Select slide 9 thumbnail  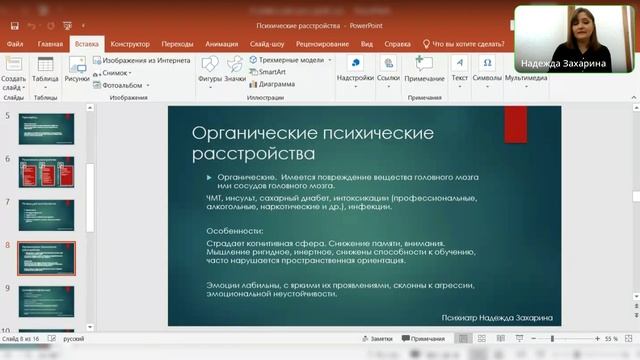pos(47,302)
